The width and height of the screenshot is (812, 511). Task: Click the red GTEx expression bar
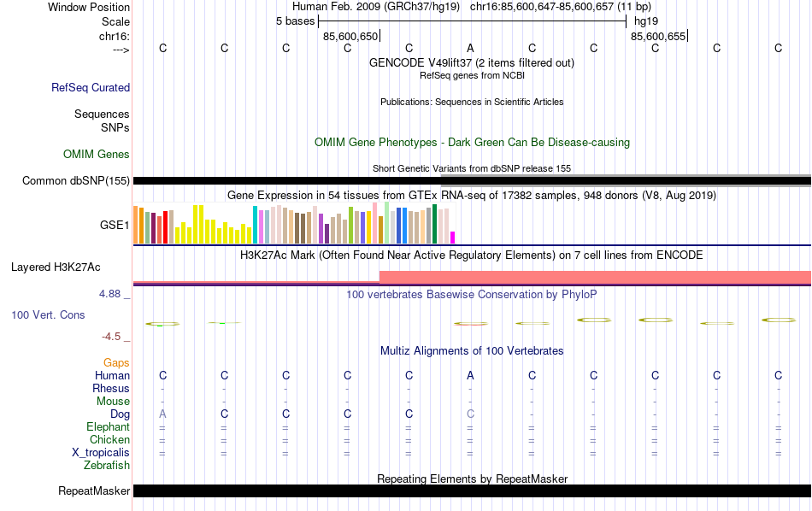coord(165,226)
